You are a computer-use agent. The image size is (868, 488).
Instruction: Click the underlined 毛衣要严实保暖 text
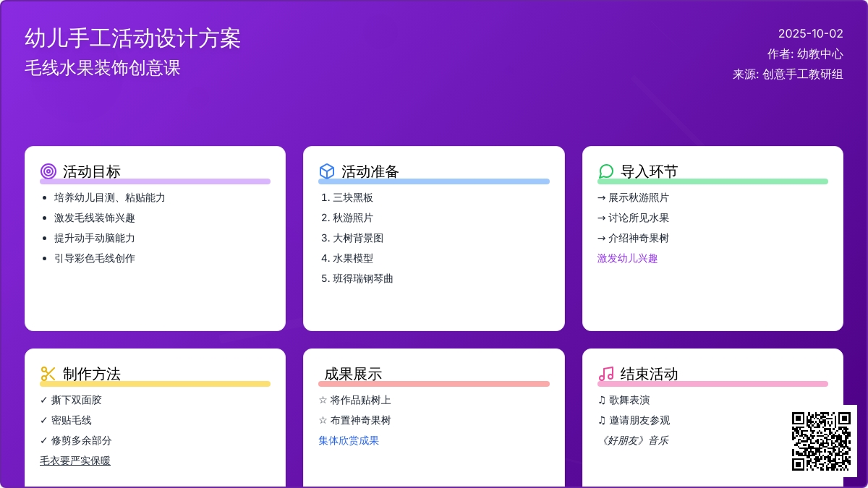pyautogui.click(x=75, y=461)
